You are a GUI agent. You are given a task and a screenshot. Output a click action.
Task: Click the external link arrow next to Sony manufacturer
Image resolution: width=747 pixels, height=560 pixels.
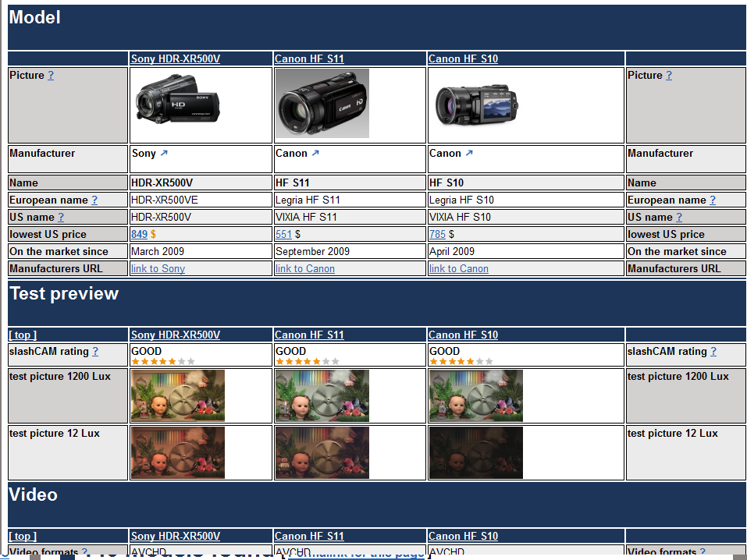[x=164, y=153]
